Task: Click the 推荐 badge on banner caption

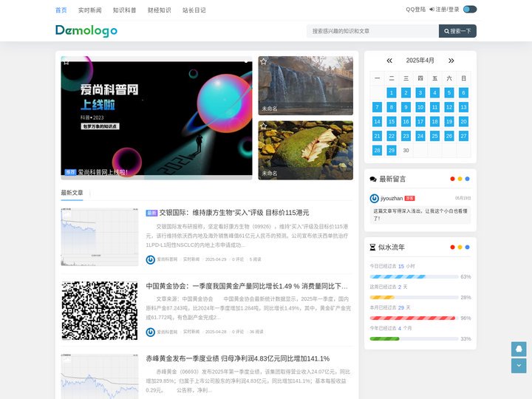Action: 71,172
